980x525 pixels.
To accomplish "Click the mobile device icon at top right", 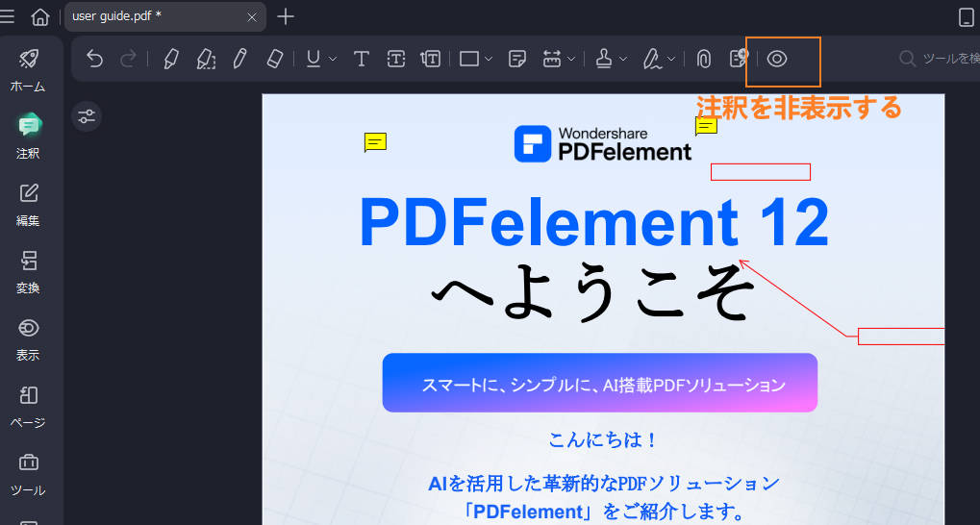I will 967,17.
